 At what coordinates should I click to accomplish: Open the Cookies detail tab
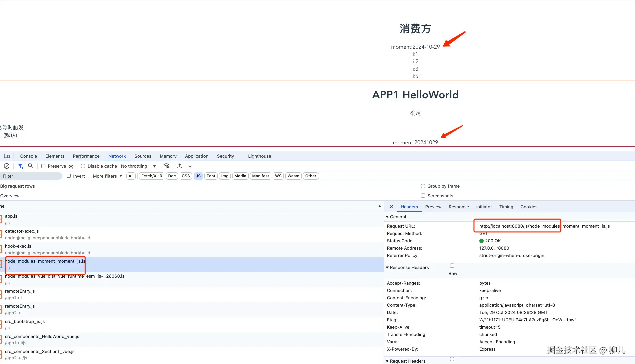point(529,207)
